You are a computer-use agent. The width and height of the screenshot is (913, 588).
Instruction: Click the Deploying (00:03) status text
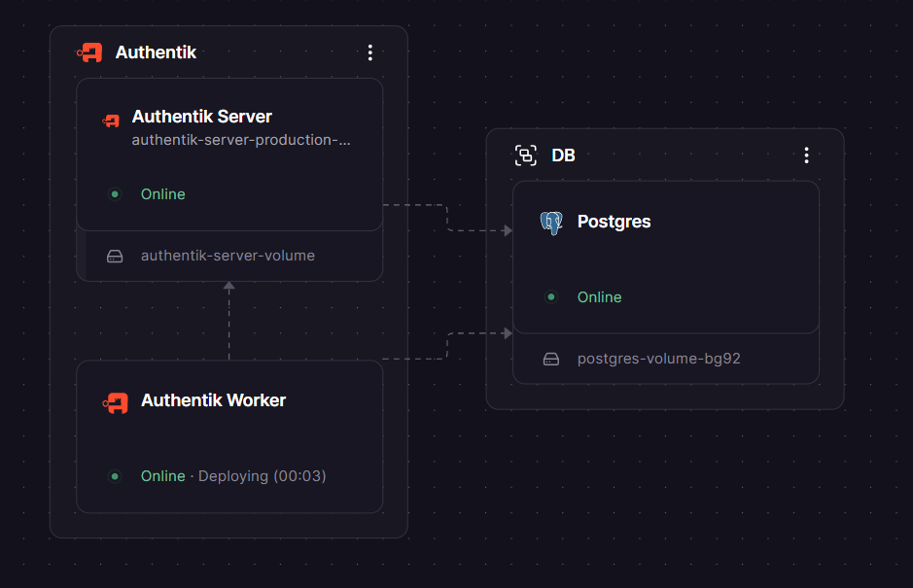pyautogui.click(x=262, y=476)
